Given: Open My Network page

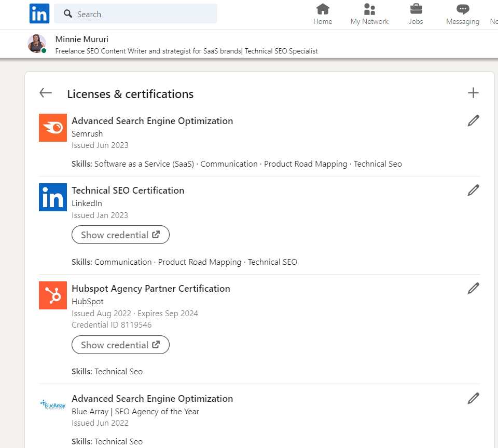Looking at the screenshot, I should point(369,14).
